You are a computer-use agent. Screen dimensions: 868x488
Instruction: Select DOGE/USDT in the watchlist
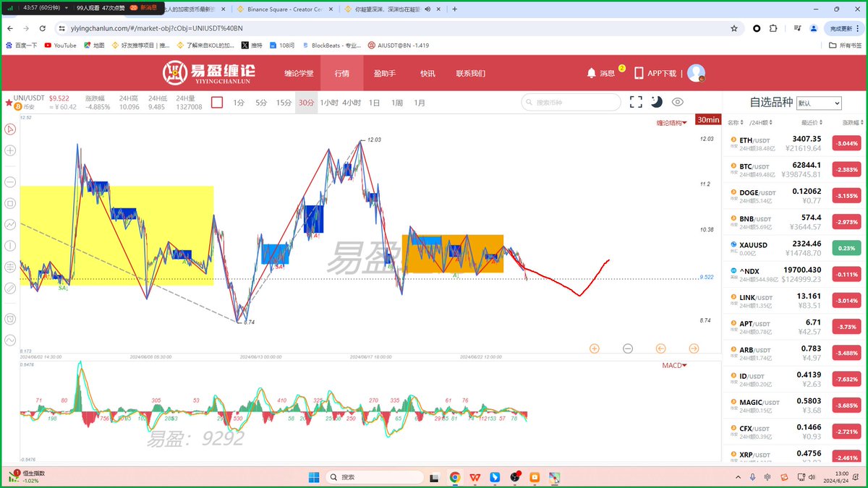click(x=794, y=196)
